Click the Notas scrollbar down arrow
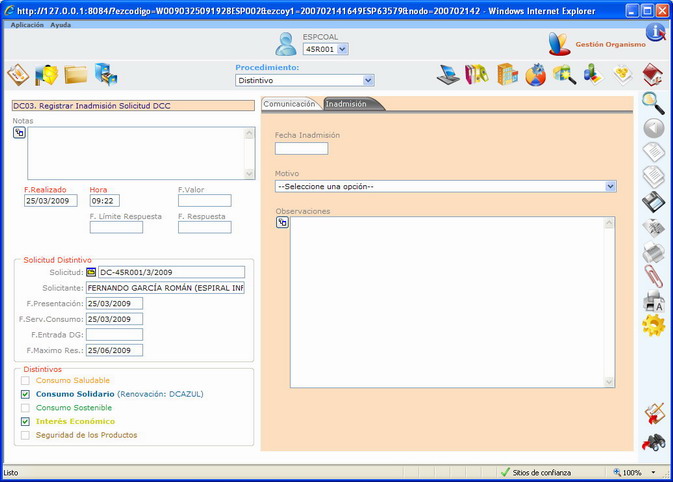Viewport: 673px width, 482px height. 249,174
